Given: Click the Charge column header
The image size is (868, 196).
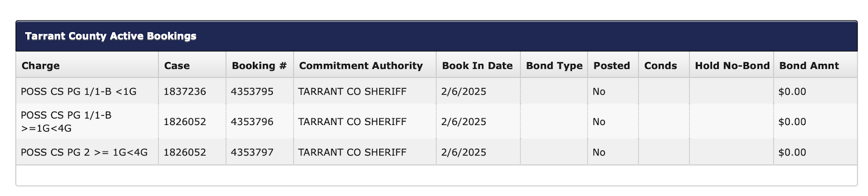Looking at the screenshot, I should 41,66.
